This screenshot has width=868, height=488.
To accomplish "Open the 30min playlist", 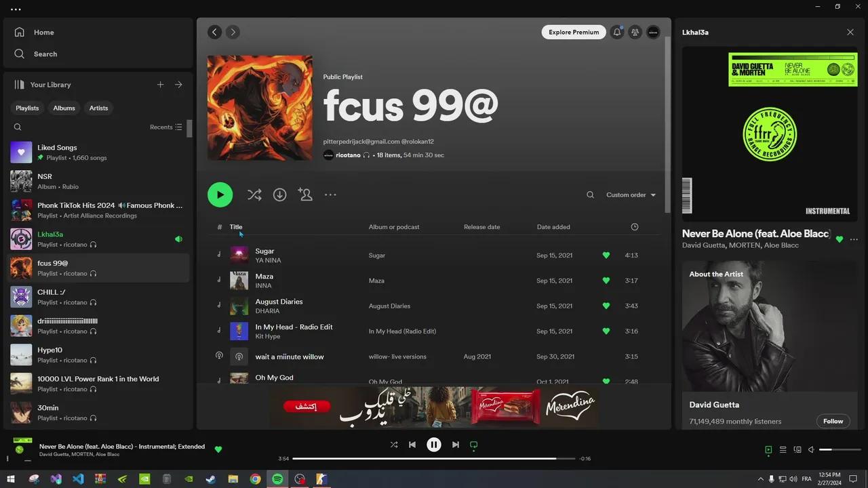I will tap(98, 413).
